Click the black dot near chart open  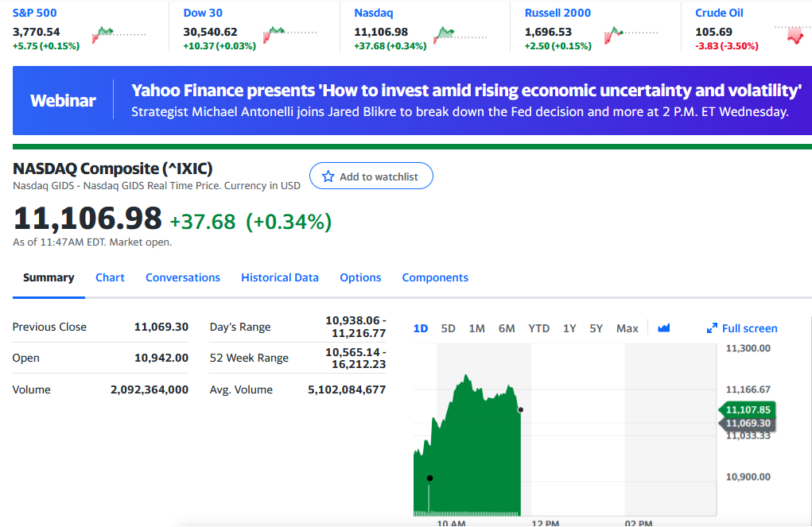[x=429, y=478]
